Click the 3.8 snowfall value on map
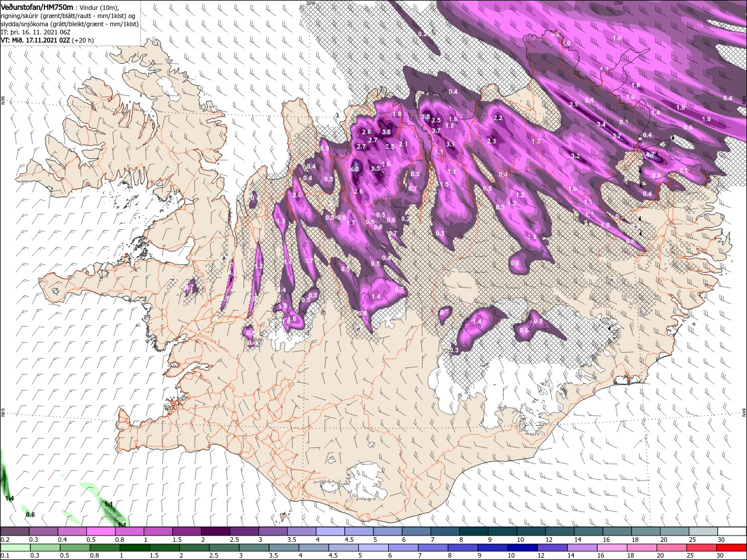The height and width of the screenshot is (560, 747). [x=425, y=117]
